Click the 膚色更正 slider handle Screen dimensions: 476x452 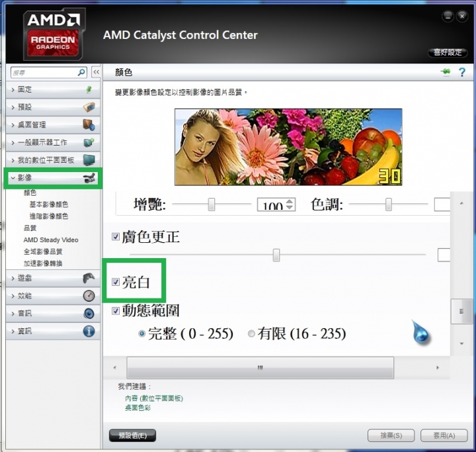pyautogui.click(x=276, y=255)
